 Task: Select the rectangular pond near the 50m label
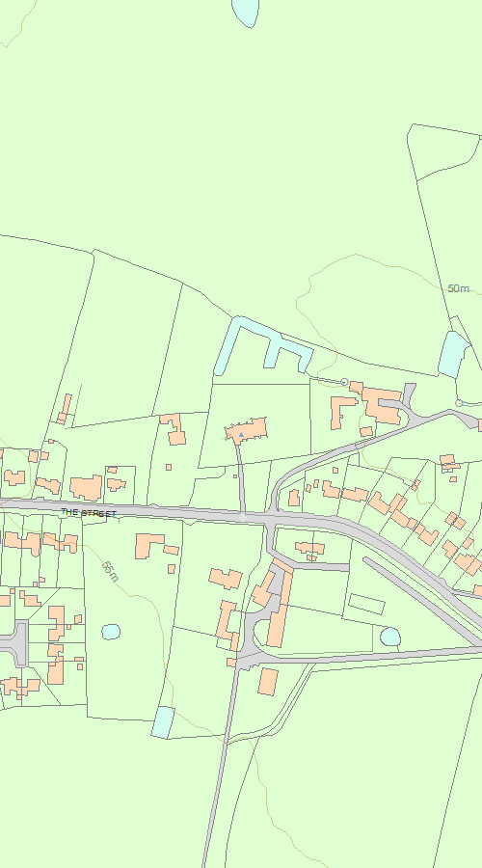[x=454, y=355]
